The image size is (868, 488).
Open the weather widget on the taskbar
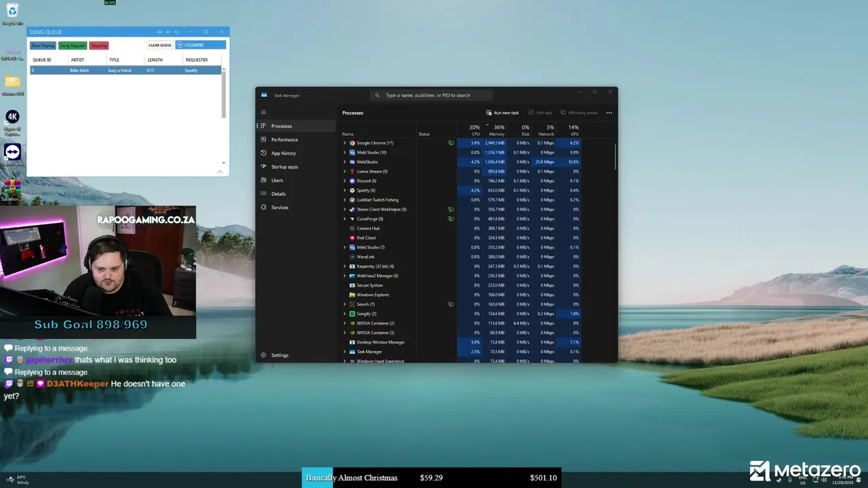[x=18, y=480]
